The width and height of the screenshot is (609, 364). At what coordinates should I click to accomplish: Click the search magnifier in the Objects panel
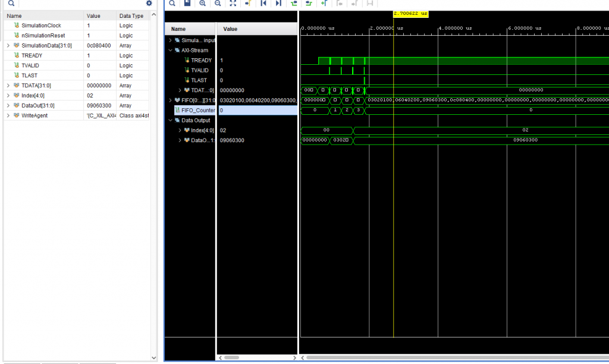click(x=11, y=3)
